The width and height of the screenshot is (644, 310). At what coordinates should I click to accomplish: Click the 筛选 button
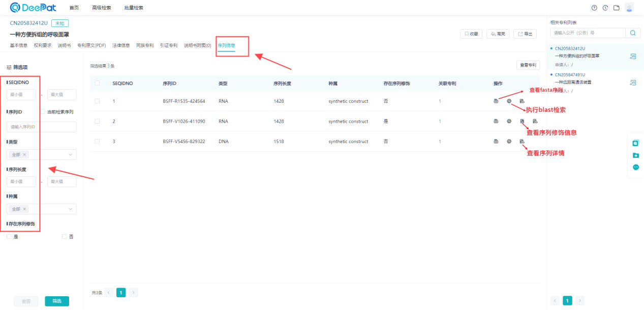click(57, 301)
